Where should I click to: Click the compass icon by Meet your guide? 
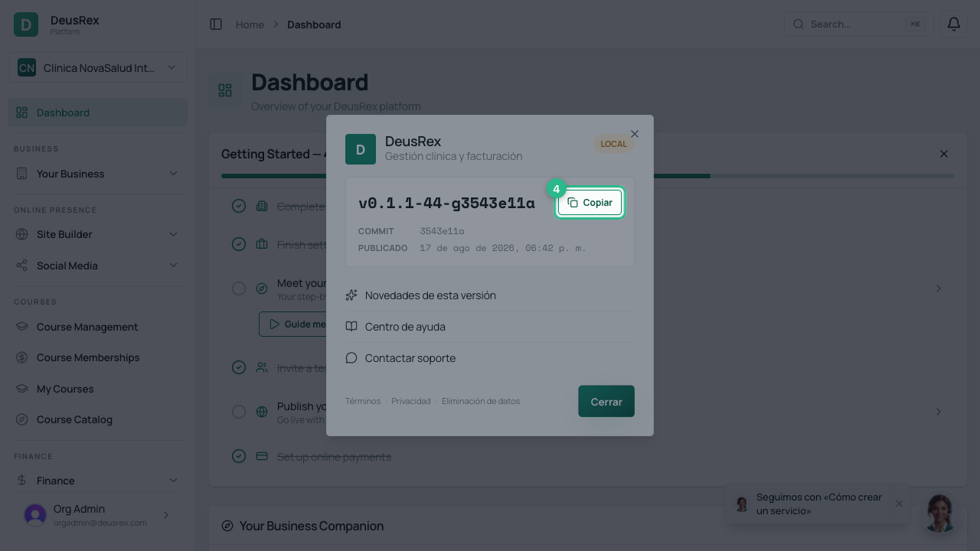pyautogui.click(x=262, y=289)
